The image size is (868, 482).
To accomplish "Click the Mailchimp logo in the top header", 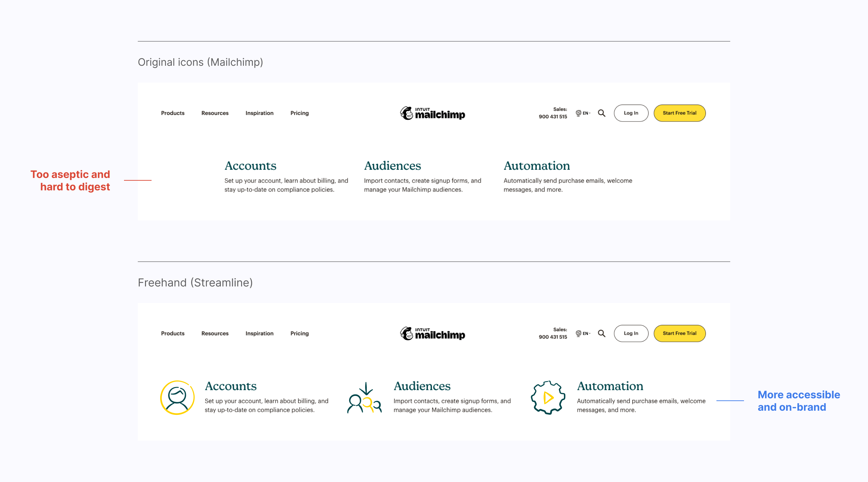I will pyautogui.click(x=433, y=113).
